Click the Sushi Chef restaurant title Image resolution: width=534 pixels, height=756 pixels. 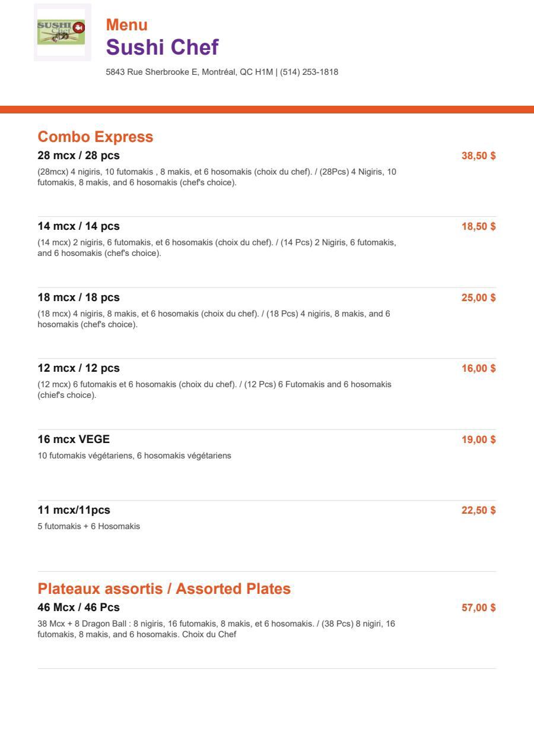tap(162, 47)
